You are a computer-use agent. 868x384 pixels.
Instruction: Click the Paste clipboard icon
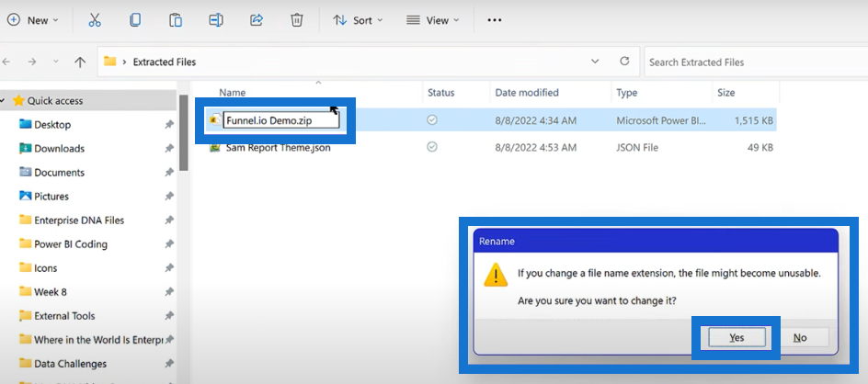coord(176,20)
